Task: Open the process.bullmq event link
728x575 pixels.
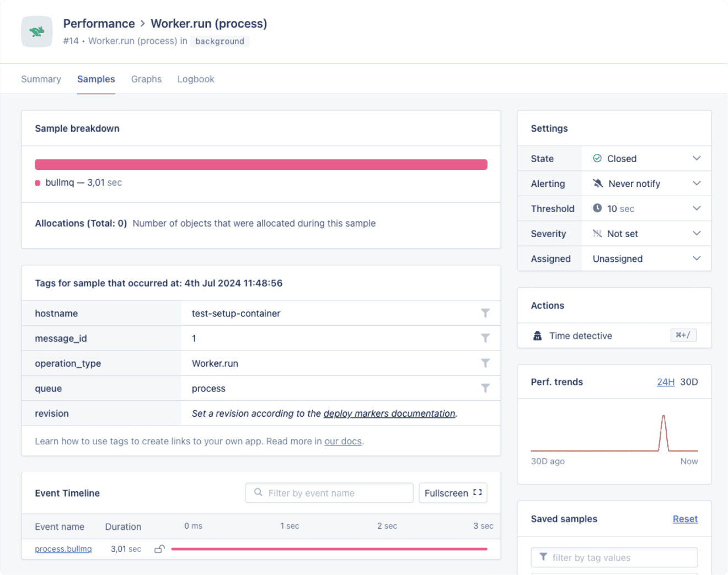Action: coord(63,549)
